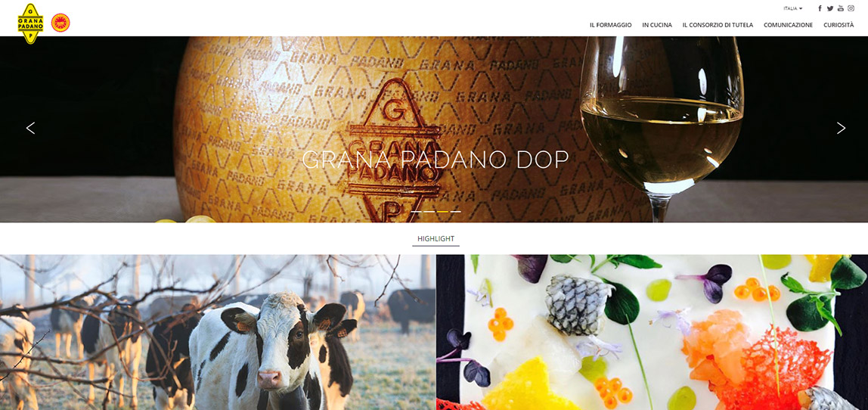Viewport: 868px width, 410px height.
Task: Open the cows in field highlight image
Action: (x=218, y=332)
